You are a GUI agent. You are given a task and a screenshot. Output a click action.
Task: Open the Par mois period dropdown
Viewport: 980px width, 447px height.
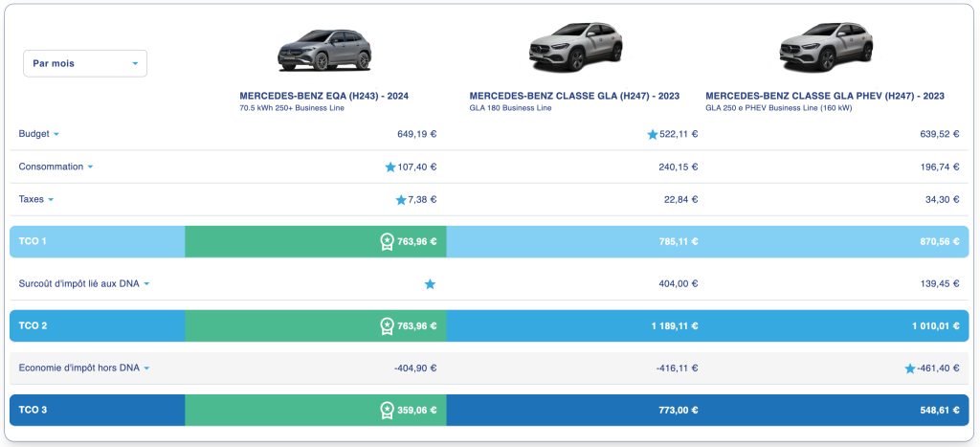tap(85, 63)
